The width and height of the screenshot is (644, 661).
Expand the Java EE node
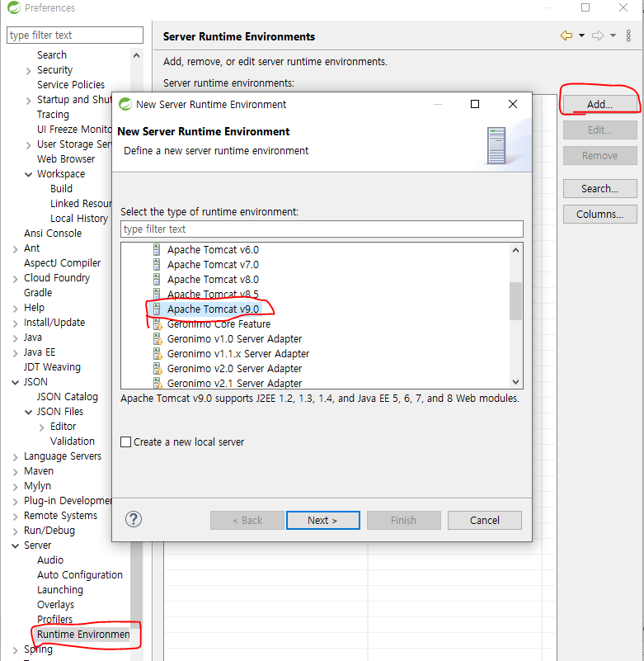15,353
